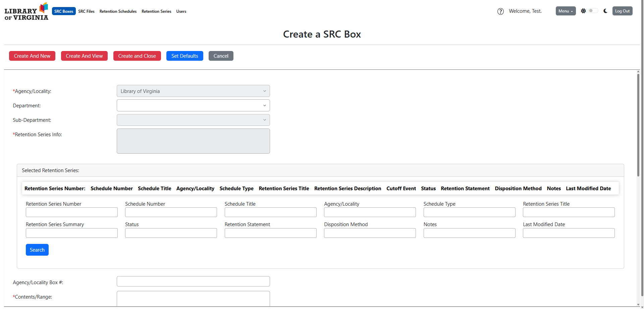
Task: Open the Sub-Department dropdown
Action: coord(193,120)
